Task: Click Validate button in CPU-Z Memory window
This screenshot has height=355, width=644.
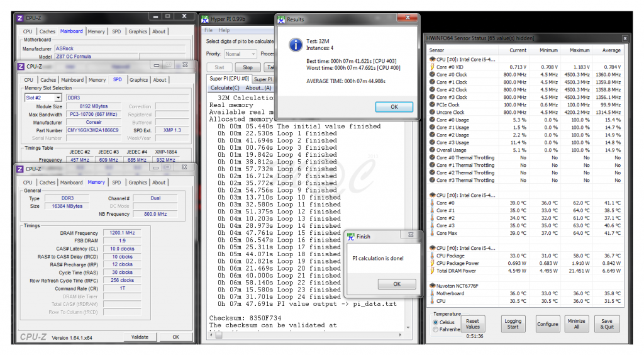Action: point(140,337)
